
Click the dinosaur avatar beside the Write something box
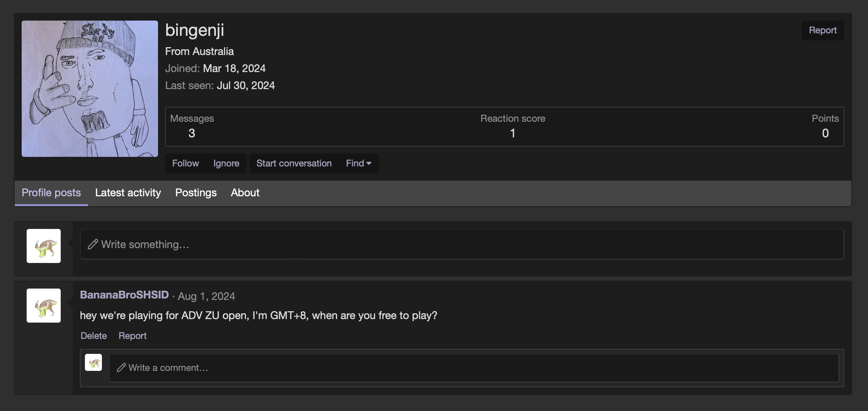pyautogui.click(x=44, y=246)
